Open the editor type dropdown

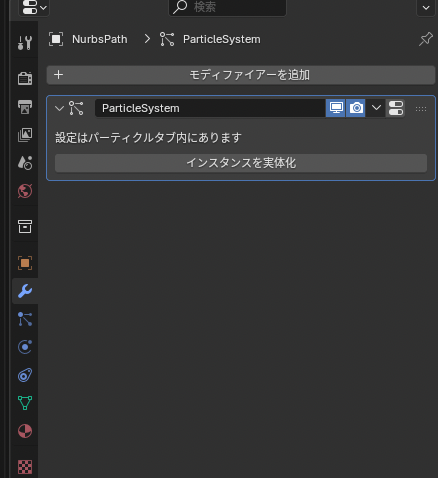tap(34, 7)
